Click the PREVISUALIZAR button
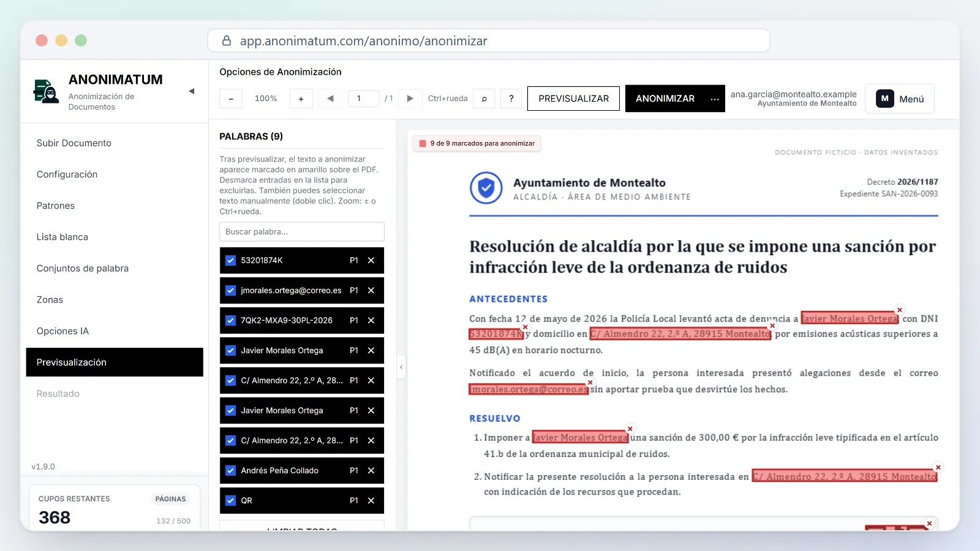980x551 pixels. 573,99
